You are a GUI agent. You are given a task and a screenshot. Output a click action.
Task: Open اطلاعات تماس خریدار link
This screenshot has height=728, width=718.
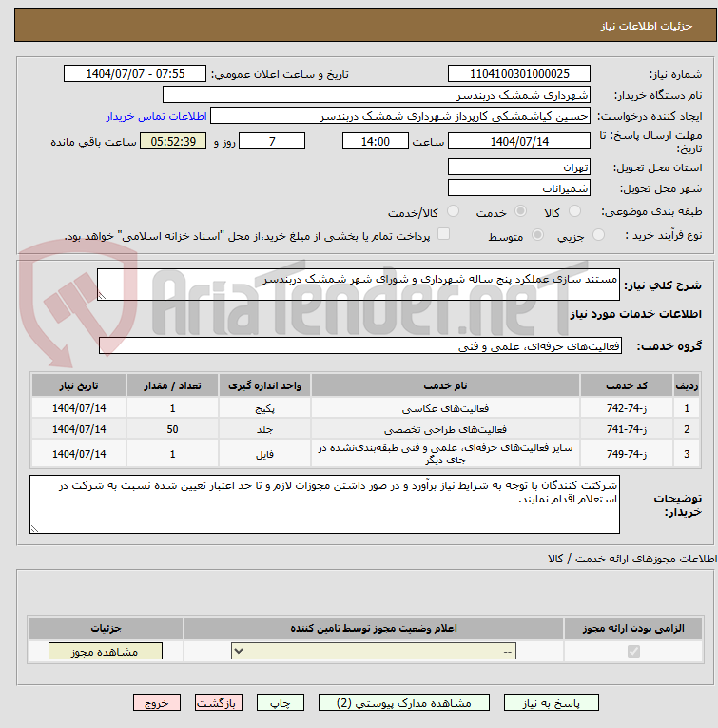pos(156,116)
